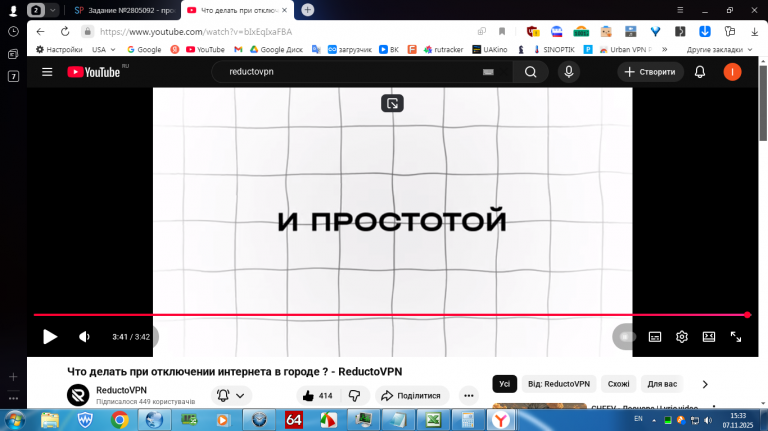Viewport: 768px width, 431px height.
Task: Select the Від: ReductoVPN chip
Action: [x=559, y=384]
